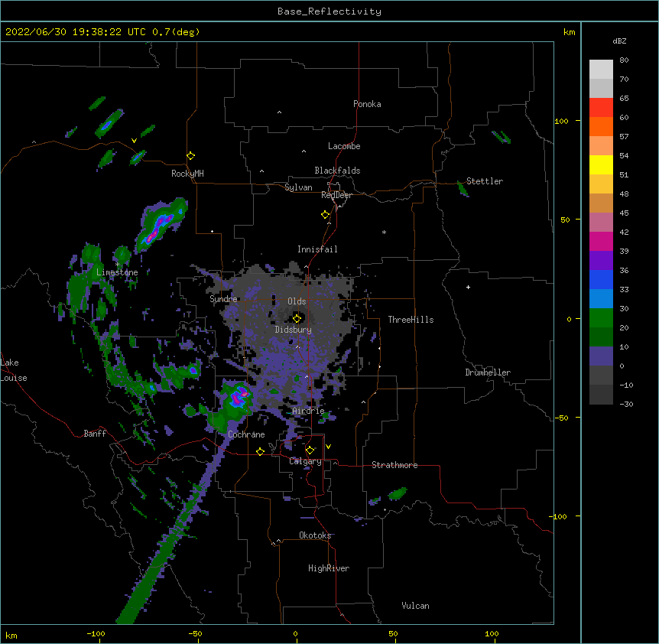Viewport: 659px width, 644px height.
Task: Click the Vulcan town label
Action: pyautogui.click(x=415, y=606)
